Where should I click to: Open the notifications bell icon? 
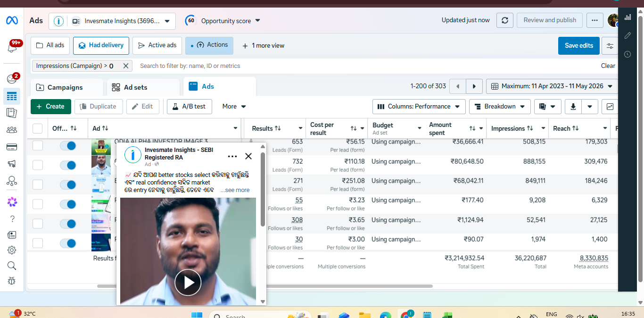pyautogui.click(x=12, y=48)
